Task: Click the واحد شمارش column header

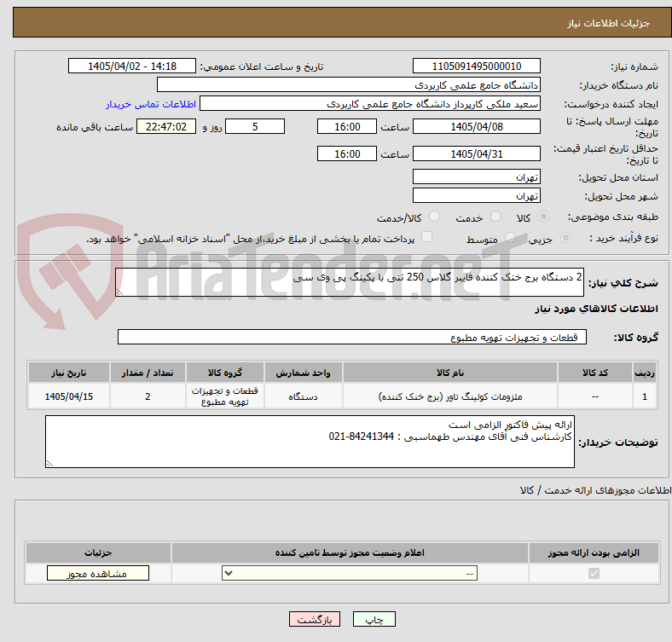Action: pos(303,373)
